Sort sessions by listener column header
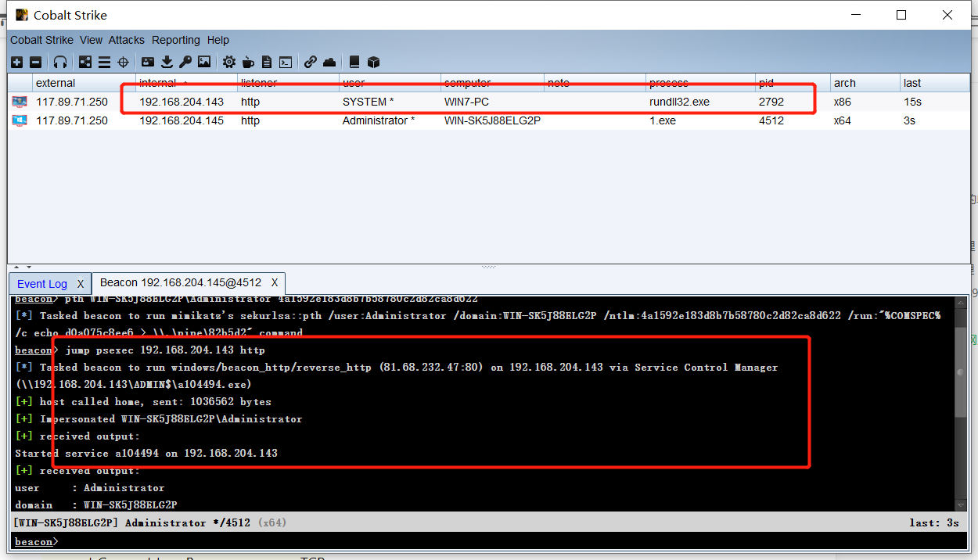 pos(287,83)
